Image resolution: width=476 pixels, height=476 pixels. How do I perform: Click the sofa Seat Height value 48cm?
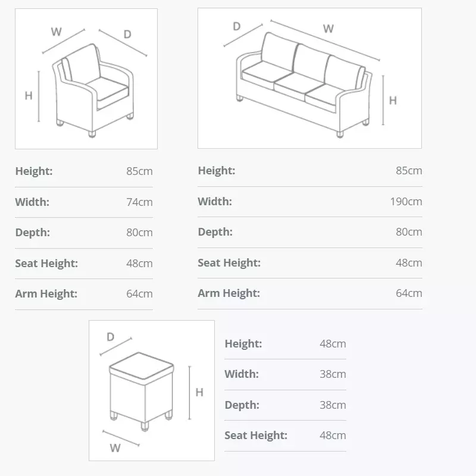click(x=409, y=263)
